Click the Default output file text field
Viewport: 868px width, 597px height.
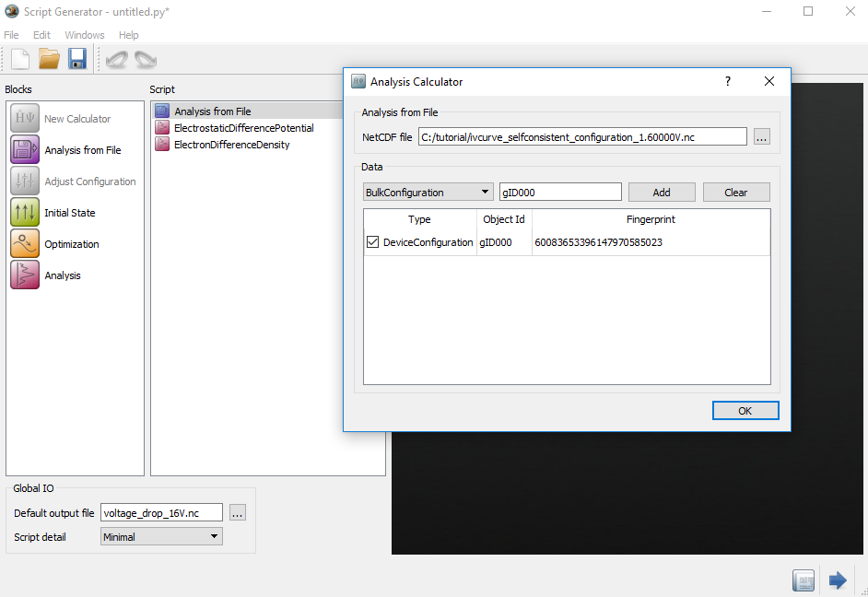tap(161, 513)
